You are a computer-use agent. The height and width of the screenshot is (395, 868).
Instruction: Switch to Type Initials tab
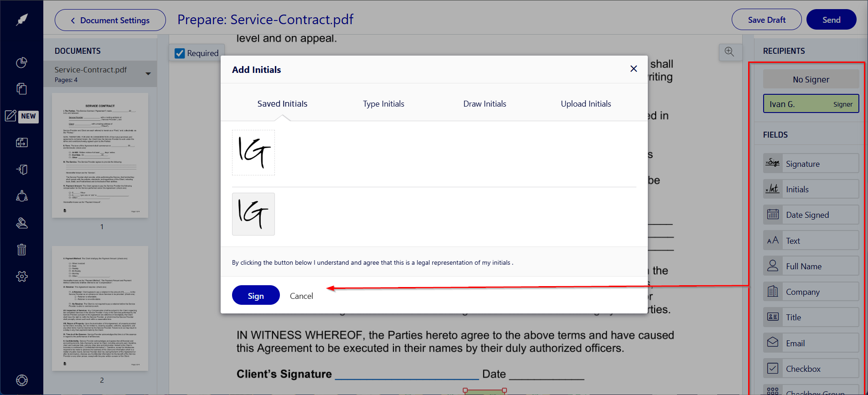(x=383, y=104)
